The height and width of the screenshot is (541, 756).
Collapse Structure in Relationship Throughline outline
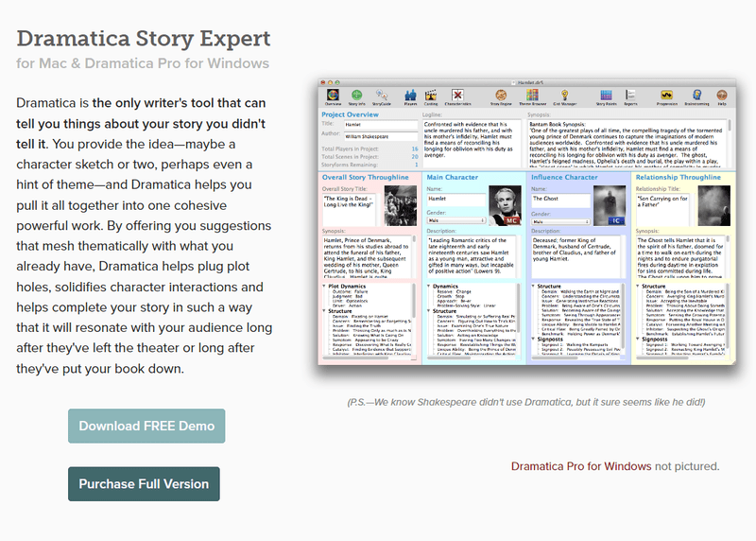coord(638,287)
